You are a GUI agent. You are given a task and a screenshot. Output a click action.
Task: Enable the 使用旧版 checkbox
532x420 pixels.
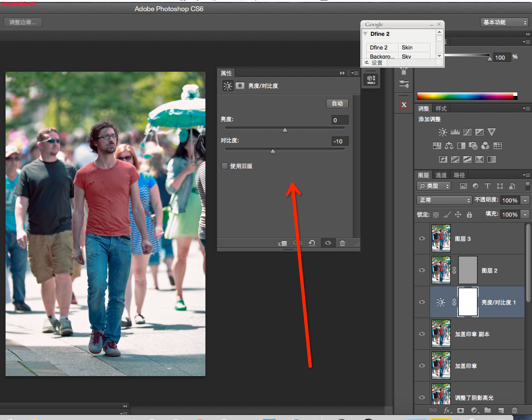click(x=224, y=166)
